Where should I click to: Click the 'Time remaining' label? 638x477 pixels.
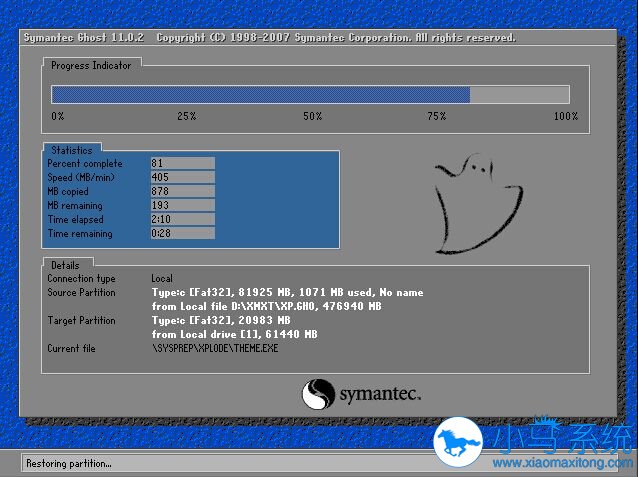click(80, 234)
